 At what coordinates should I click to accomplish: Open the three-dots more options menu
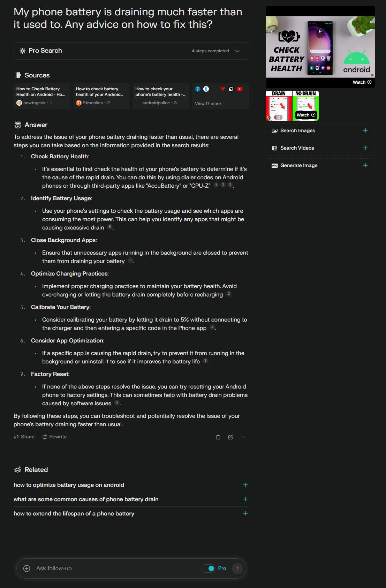(x=243, y=437)
